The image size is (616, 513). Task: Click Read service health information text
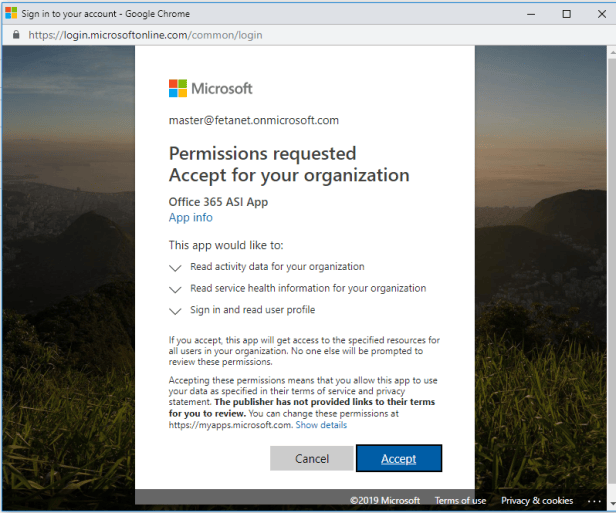click(308, 288)
